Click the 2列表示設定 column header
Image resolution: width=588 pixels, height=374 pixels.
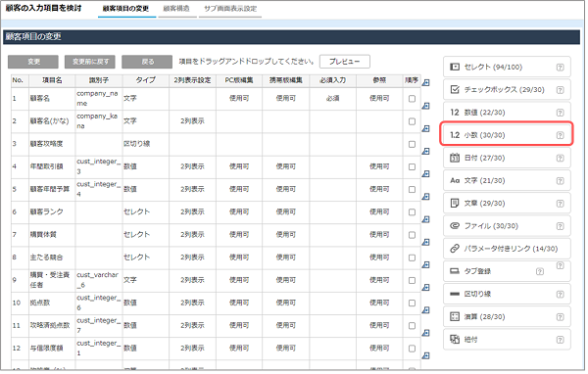tap(192, 80)
